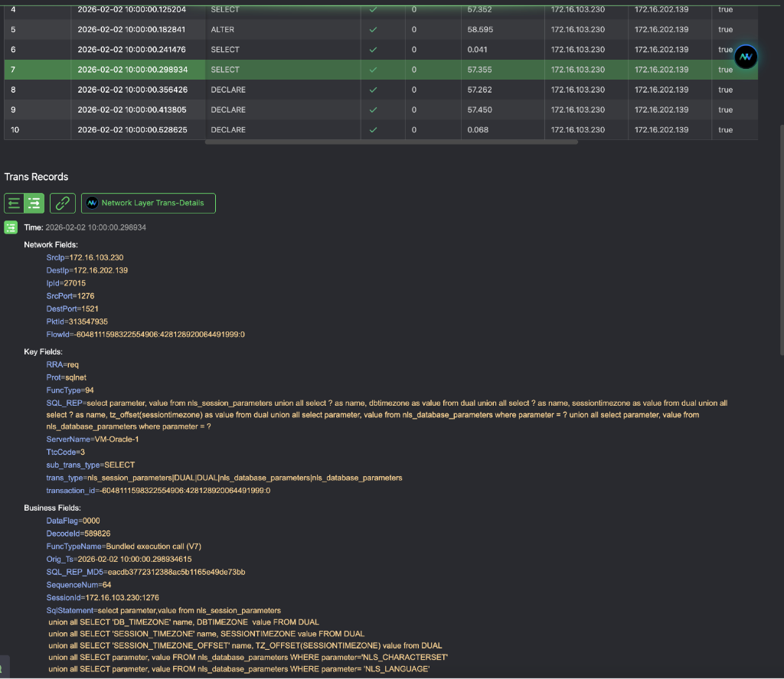Click the Time: 2026-02-02 10:00:00.298934 label
The width and height of the screenshot is (784, 679).
[x=85, y=227]
